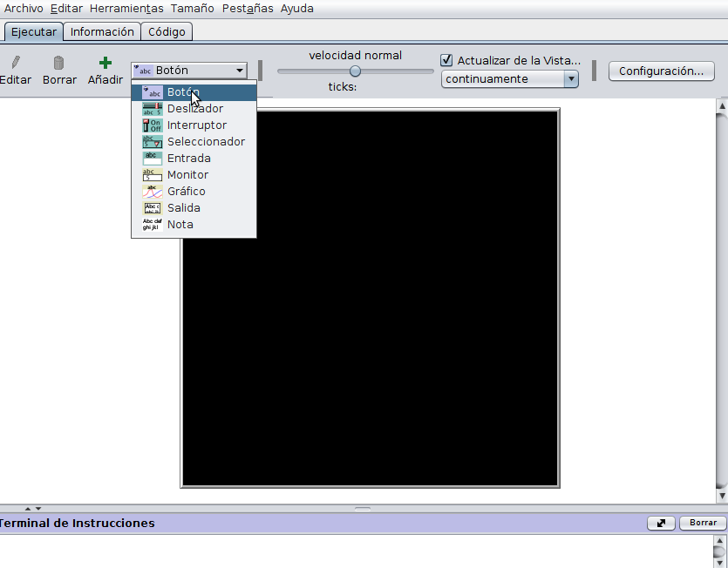Open the Tamaño menu
The image size is (728, 568).
[x=192, y=9]
